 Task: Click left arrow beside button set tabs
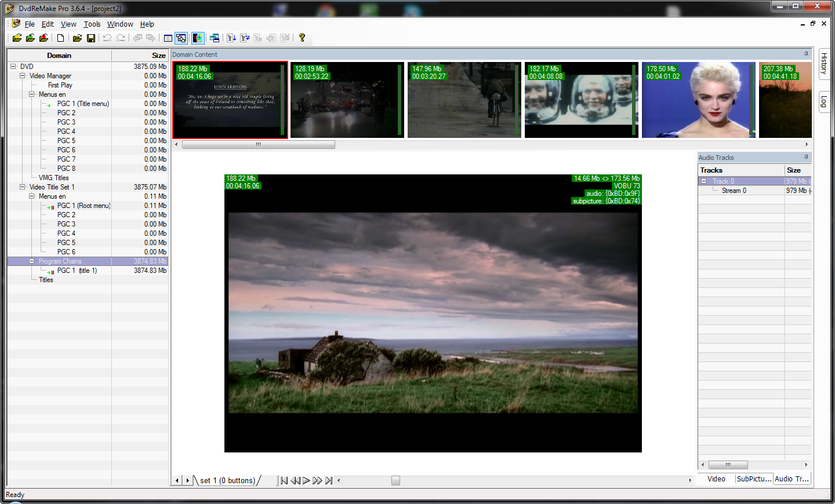pos(177,480)
